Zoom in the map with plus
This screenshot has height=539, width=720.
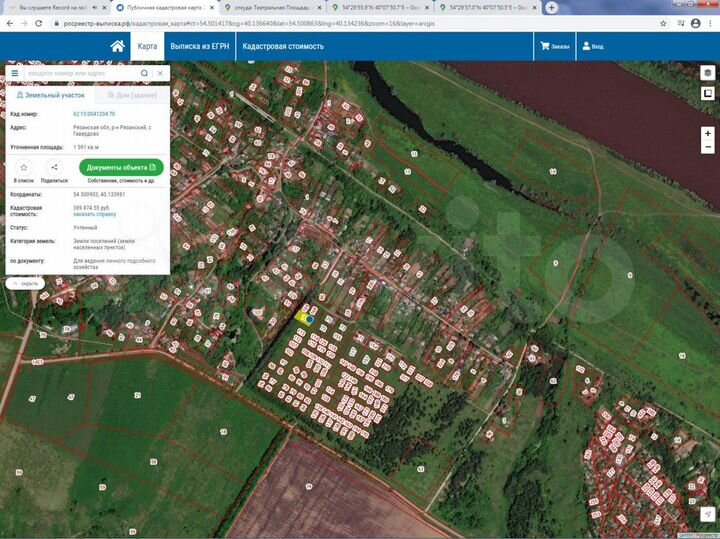pos(708,133)
